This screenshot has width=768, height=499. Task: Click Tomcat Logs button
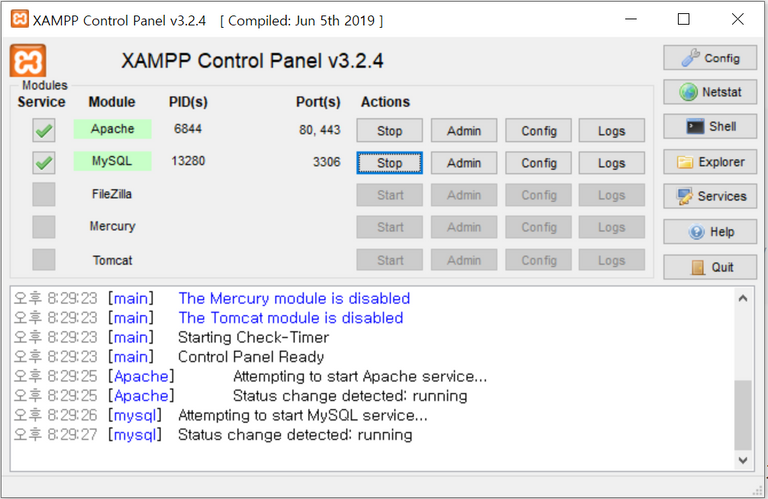pyautogui.click(x=612, y=260)
